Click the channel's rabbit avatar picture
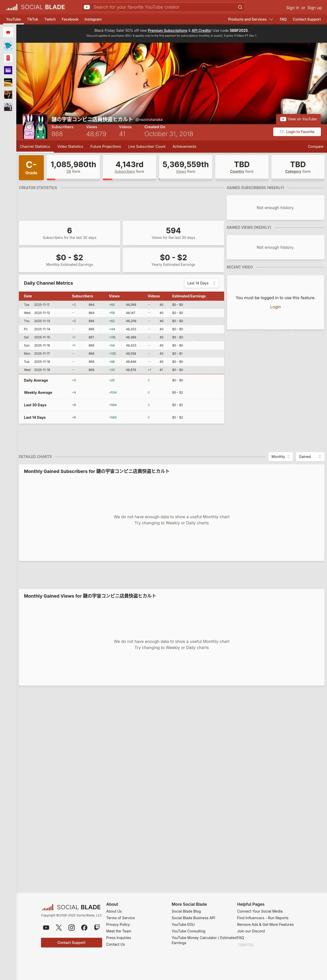Image resolution: width=327 pixels, height=980 pixels. [35, 127]
